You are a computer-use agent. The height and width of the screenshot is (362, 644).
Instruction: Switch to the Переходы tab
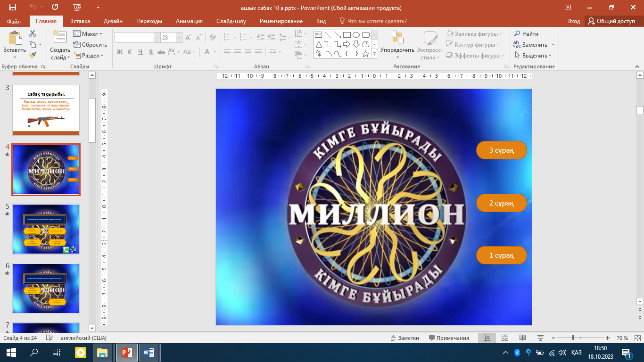click(149, 21)
